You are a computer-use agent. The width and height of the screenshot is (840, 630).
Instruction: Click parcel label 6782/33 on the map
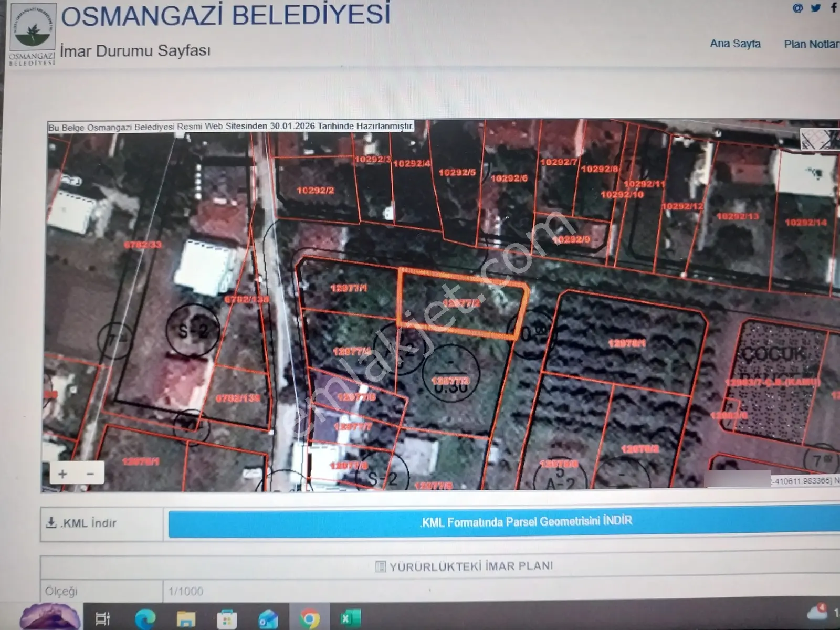point(142,245)
